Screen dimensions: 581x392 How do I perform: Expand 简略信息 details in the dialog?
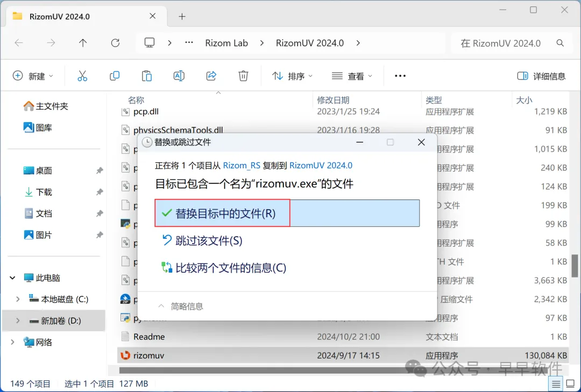click(181, 306)
